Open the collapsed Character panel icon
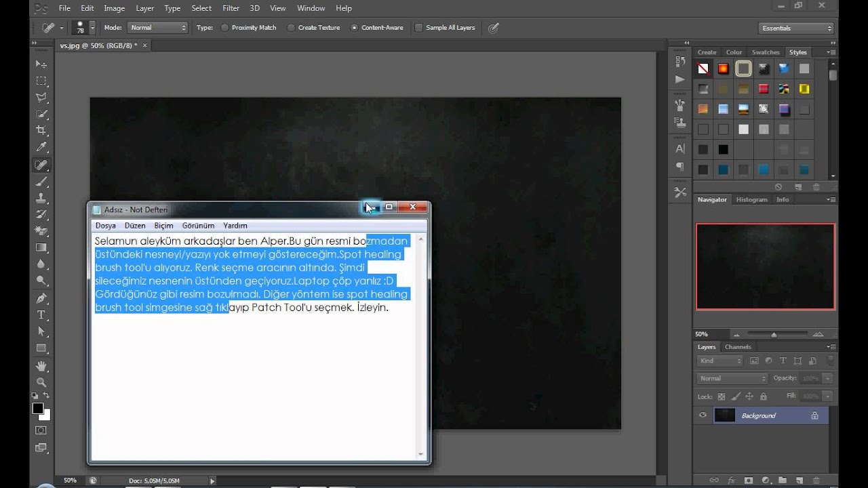This screenshot has width=868, height=488. [x=680, y=148]
